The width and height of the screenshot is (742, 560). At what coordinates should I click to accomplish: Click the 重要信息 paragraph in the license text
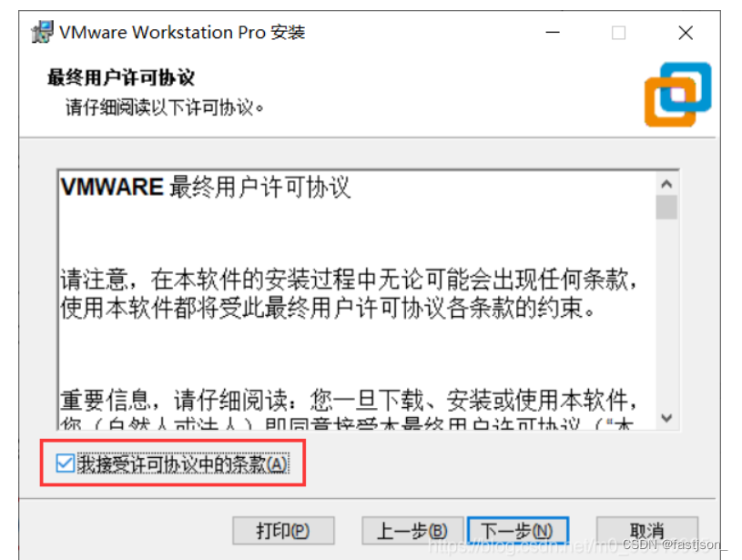349,408
